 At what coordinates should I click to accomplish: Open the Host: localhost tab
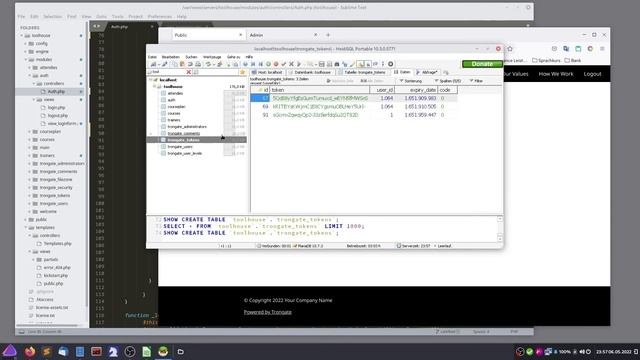[x=267, y=72]
